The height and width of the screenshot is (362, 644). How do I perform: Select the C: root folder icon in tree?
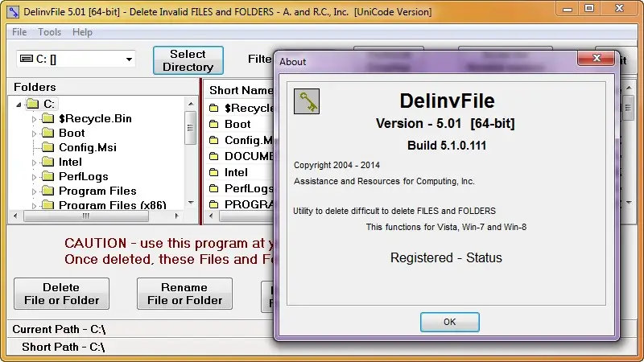tap(32, 104)
